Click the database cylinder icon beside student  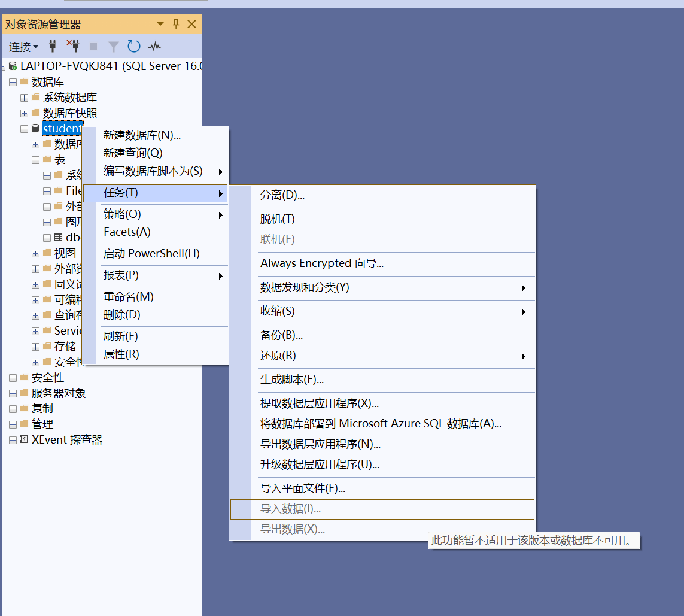[x=35, y=128]
